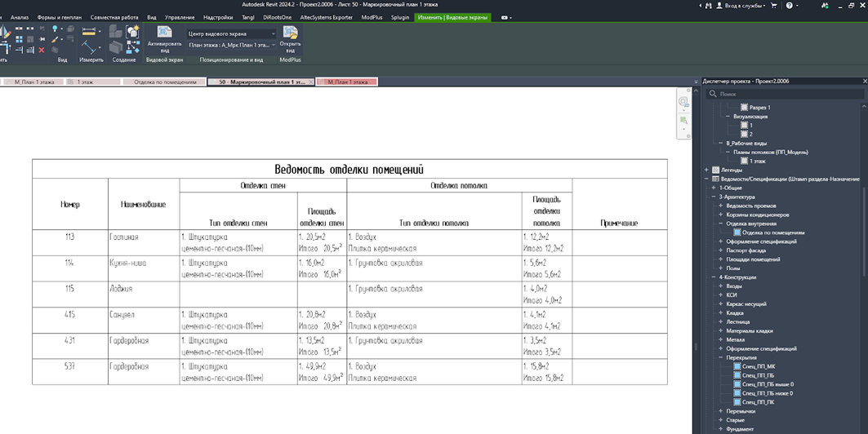Collapse the 4-Конструкции tree node
The width and height of the screenshot is (868, 434).
(x=714, y=277)
